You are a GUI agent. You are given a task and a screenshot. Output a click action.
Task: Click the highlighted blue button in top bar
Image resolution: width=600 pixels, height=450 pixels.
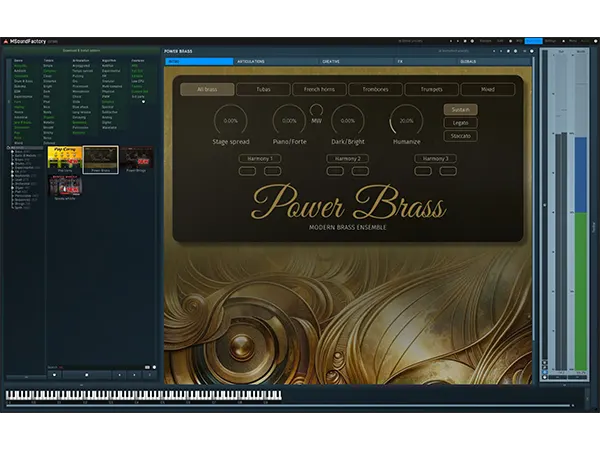point(533,41)
